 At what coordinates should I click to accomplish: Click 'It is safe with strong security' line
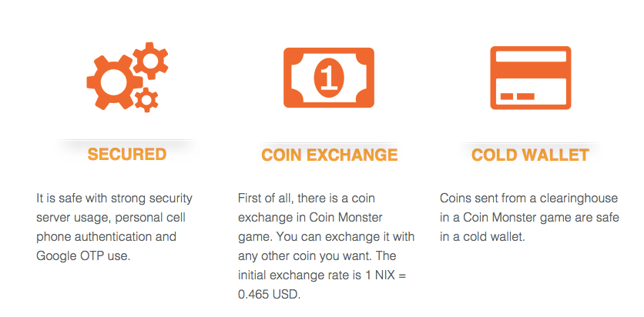coord(114,199)
